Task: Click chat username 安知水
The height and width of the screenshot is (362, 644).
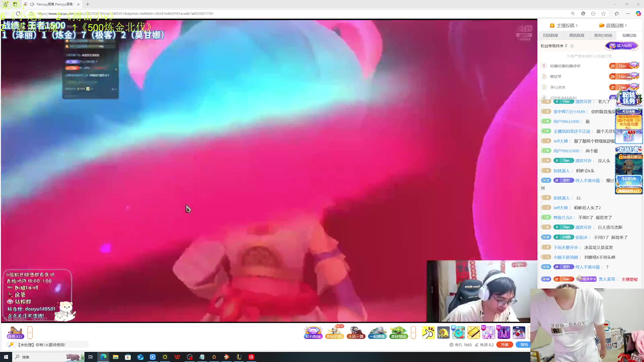Action: 582,237
